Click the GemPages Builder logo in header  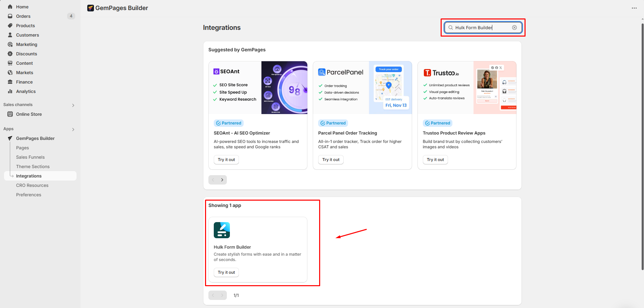point(91,8)
